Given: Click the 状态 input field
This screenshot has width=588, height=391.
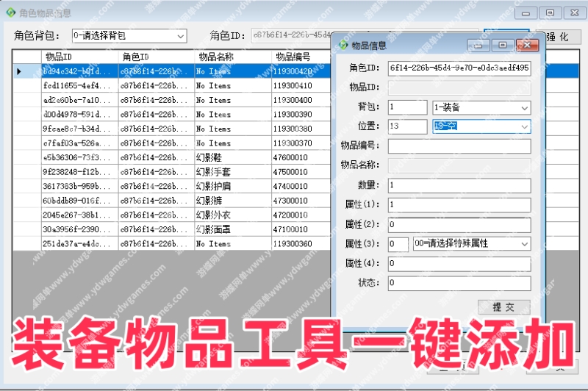Looking at the screenshot, I should 459,283.
